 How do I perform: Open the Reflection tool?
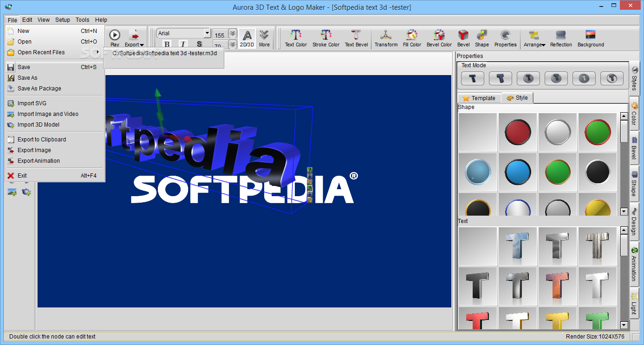(561, 38)
